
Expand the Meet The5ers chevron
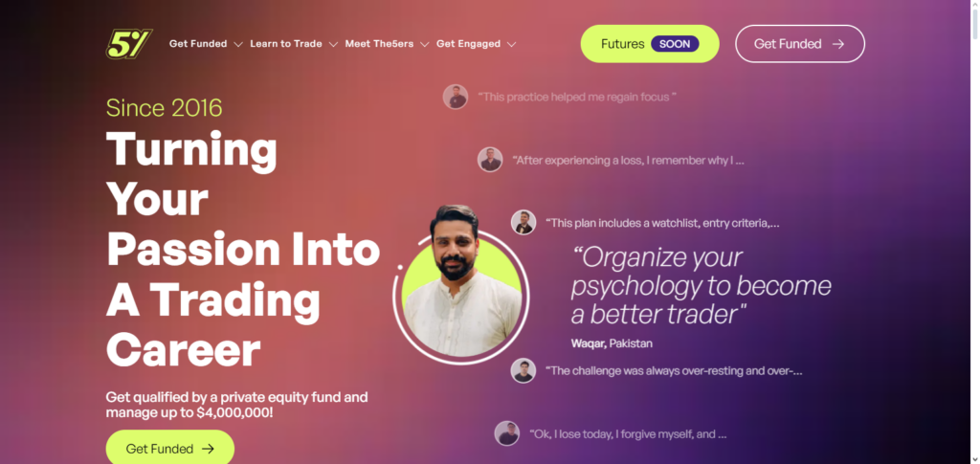click(424, 44)
